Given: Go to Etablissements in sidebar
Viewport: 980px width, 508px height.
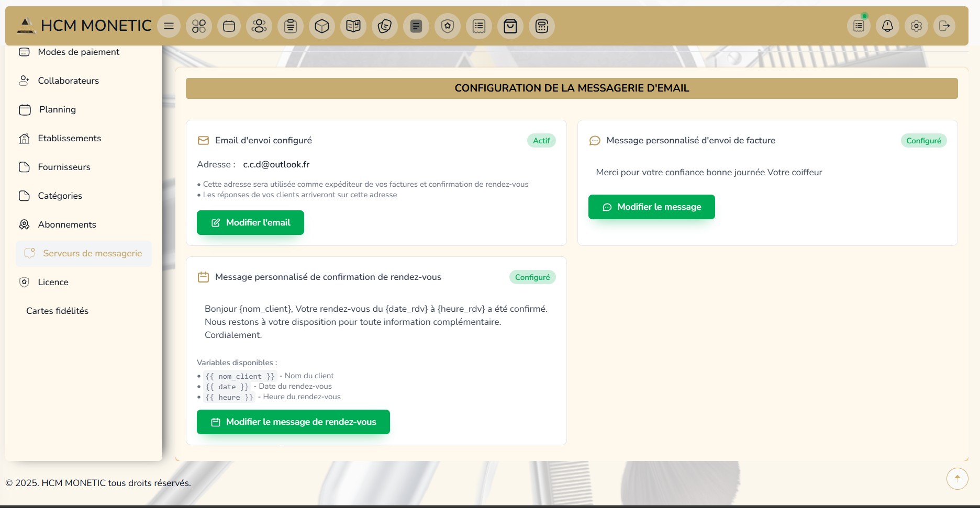Looking at the screenshot, I should [69, 138].
